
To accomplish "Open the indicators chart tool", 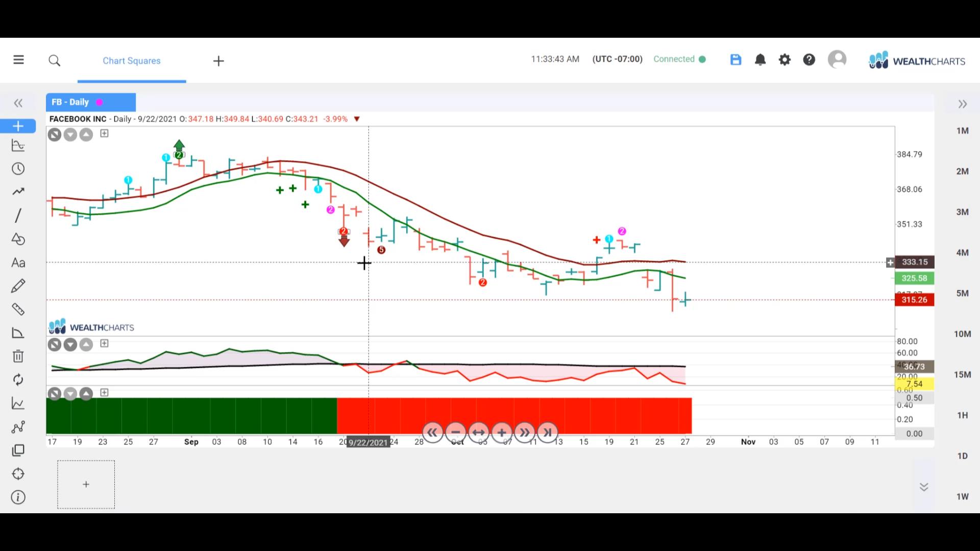I will [18, 146].
